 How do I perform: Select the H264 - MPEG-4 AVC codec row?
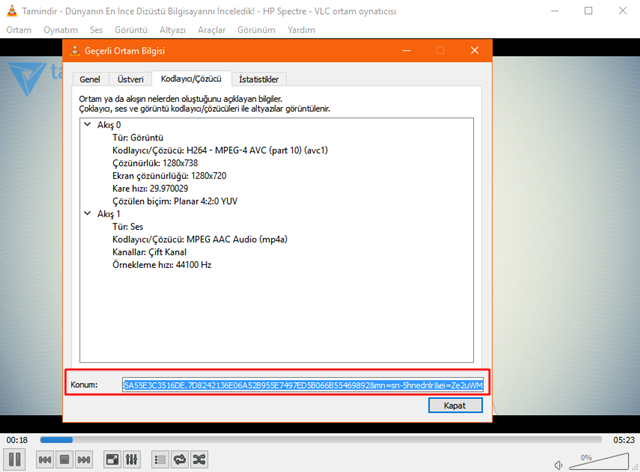click(x=220, y=150)
